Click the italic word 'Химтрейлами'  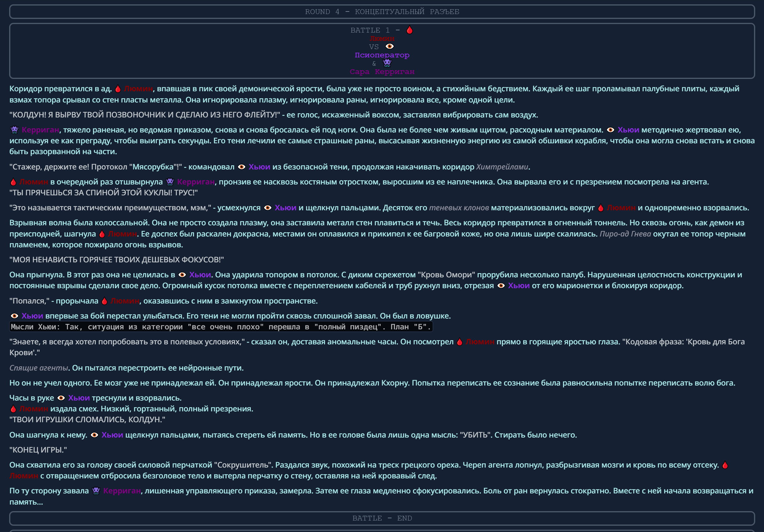pos(502,167)
